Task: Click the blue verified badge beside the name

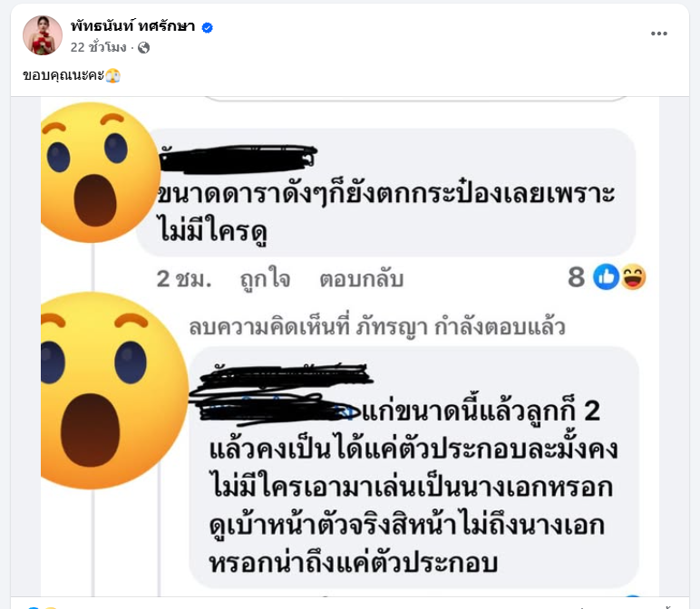Action: click(207, 27)
